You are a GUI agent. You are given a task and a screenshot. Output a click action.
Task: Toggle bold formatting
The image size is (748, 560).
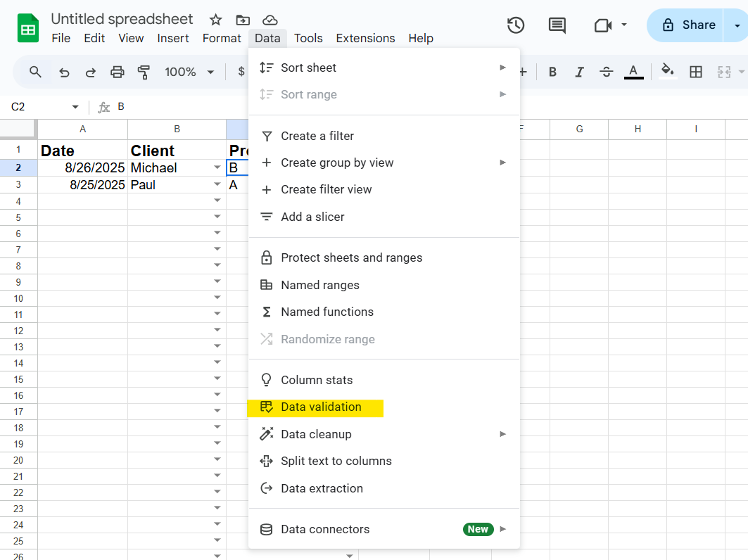[552, 72]
